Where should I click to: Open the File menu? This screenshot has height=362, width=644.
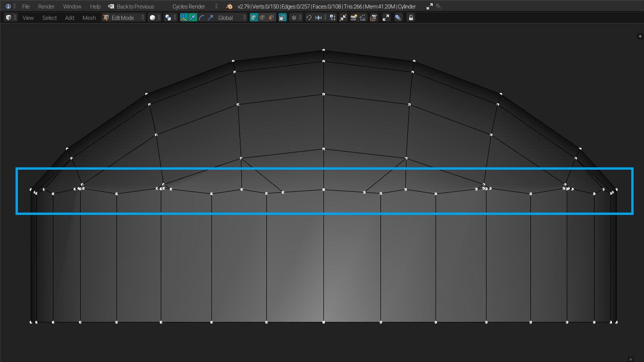26,7
